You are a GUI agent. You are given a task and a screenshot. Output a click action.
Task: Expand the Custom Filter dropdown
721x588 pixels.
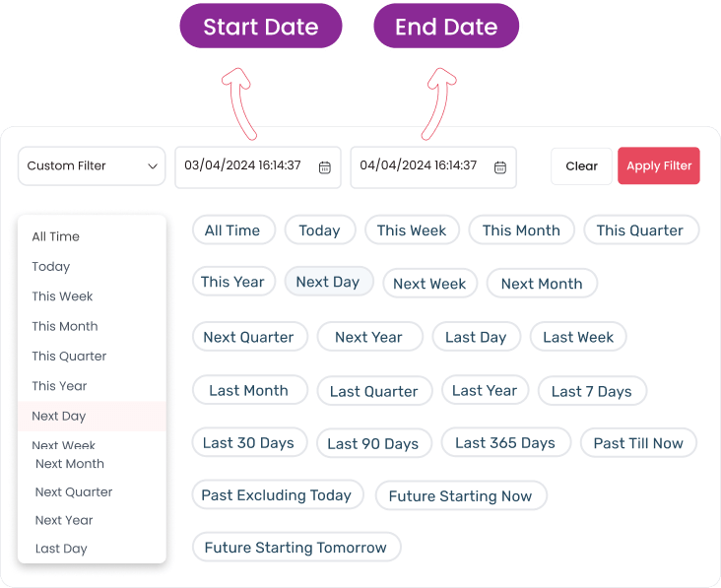click(92, 166)
